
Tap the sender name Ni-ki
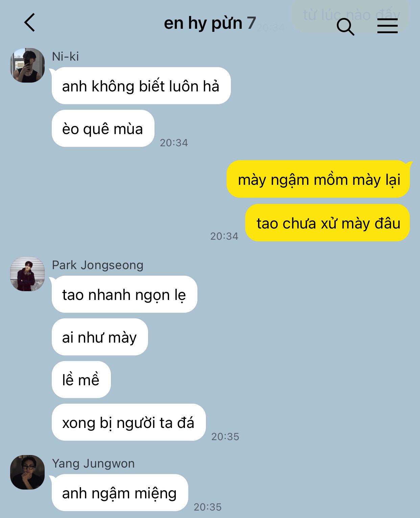(65, 57)
